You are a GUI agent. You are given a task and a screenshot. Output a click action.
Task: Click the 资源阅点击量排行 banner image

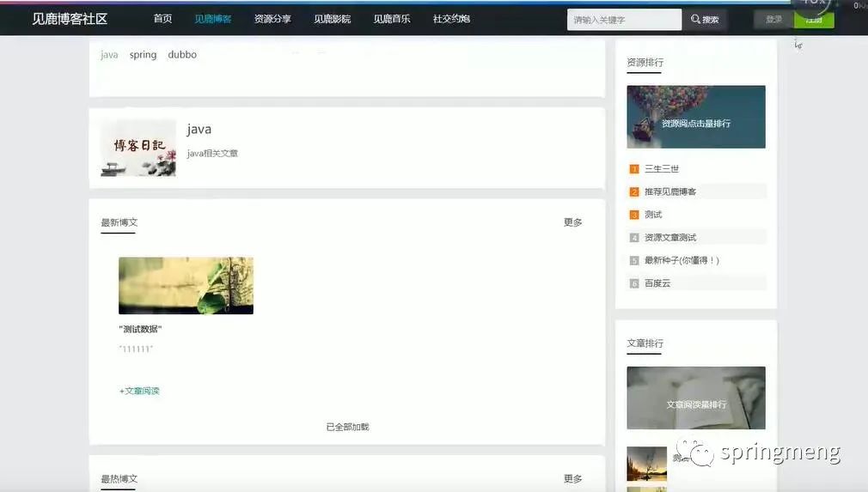(696, 117)
